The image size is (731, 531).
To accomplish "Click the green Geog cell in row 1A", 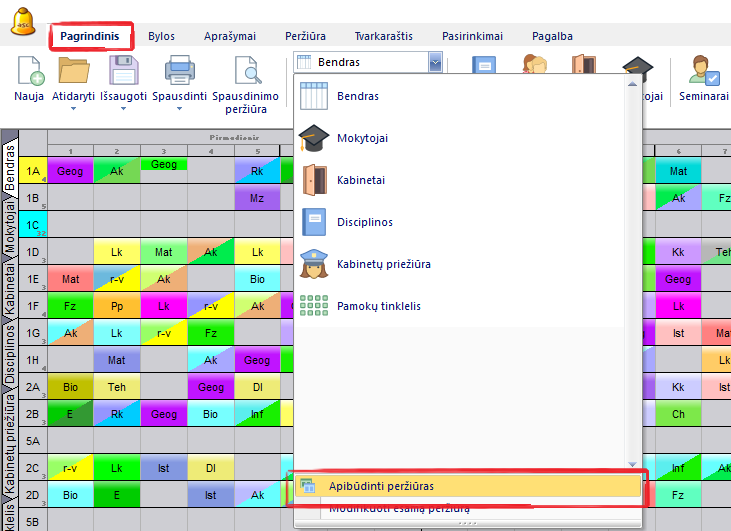I will pyautogui.click(x=164, y=164).
